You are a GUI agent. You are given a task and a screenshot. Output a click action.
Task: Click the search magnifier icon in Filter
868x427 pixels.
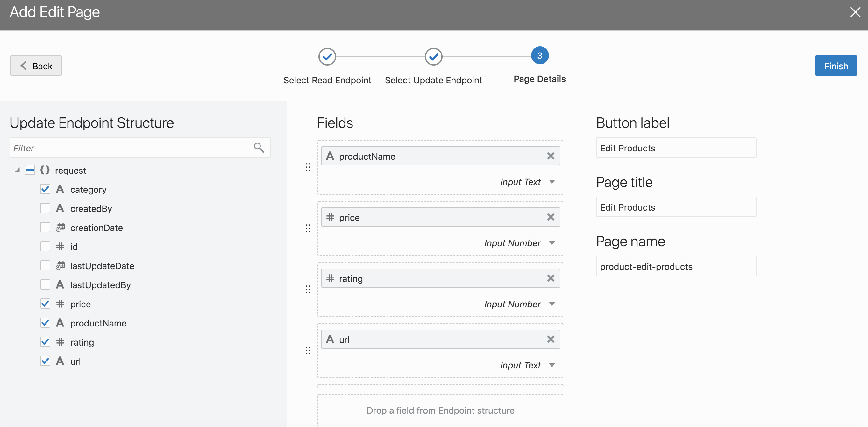(x=259, y=148)
